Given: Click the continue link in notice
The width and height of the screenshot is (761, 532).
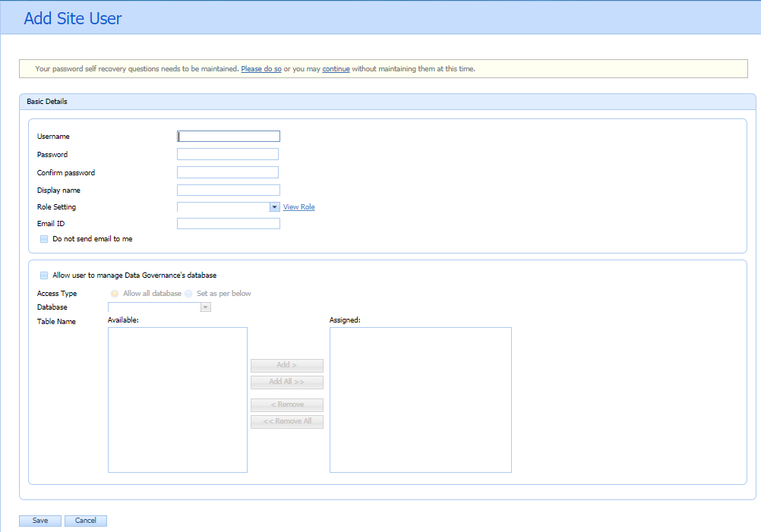Looking at the screenshot, I should coord(336,69).
